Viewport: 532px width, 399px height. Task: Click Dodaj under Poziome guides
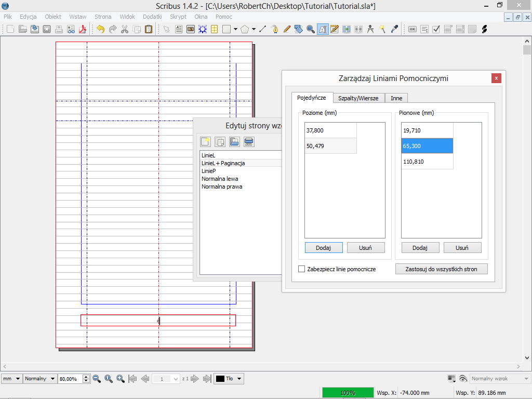click(x=323, y=248)
